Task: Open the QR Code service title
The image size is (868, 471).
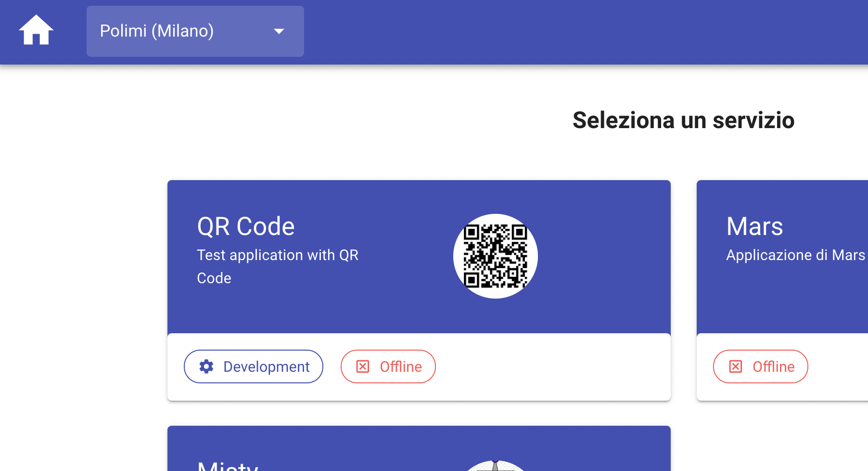Action: pos(246,226)
